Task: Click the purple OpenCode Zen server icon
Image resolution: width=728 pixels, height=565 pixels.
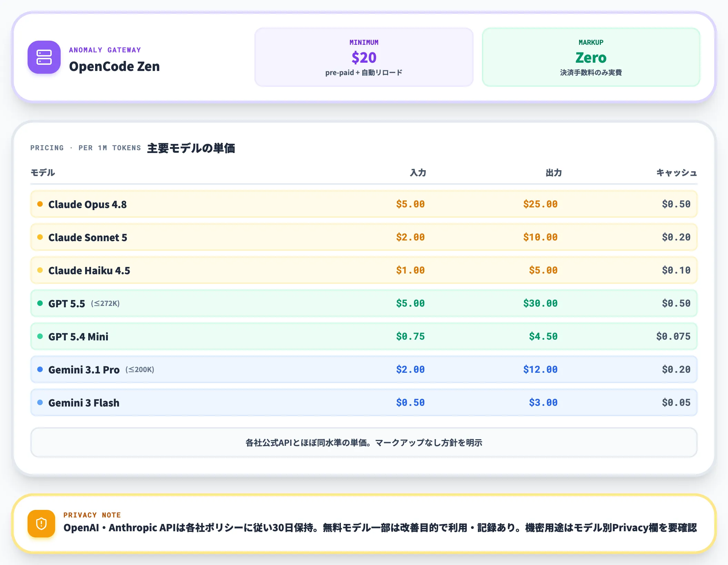Action: coord(44,57)
